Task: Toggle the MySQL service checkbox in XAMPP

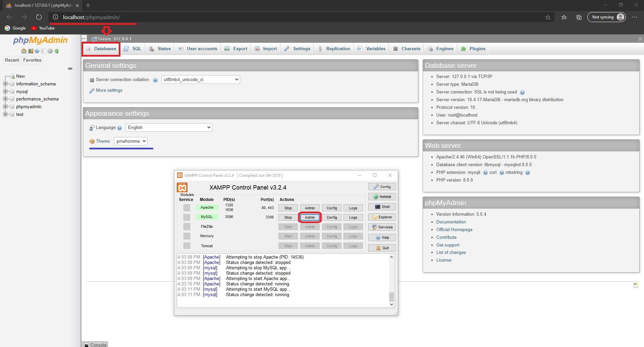Action: (186, 217)
